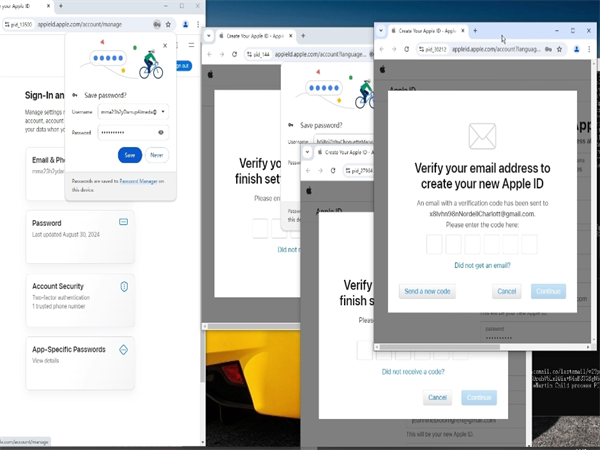Click Send a new code button
This screenshot has height=450, width=600.
coord(428,291)
